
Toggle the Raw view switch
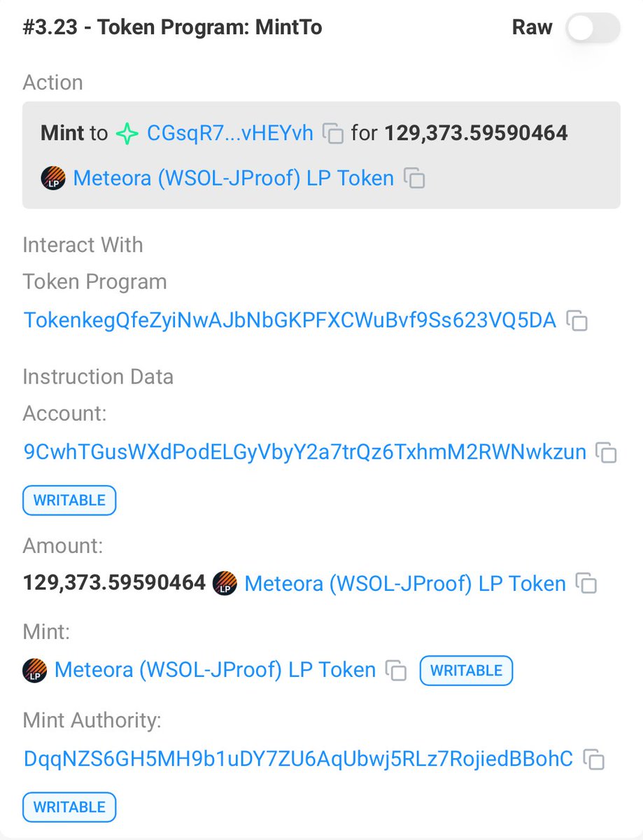click(x=593, y=28)
